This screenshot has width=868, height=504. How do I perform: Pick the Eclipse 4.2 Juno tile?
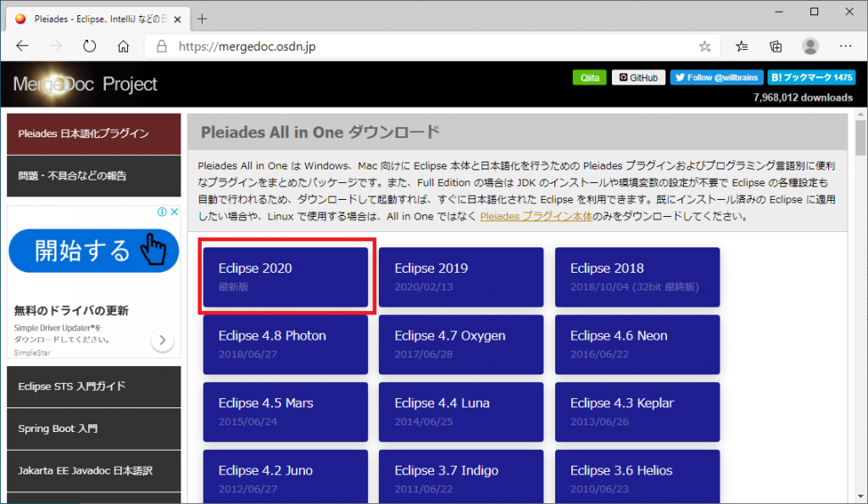tap(286, 477)
